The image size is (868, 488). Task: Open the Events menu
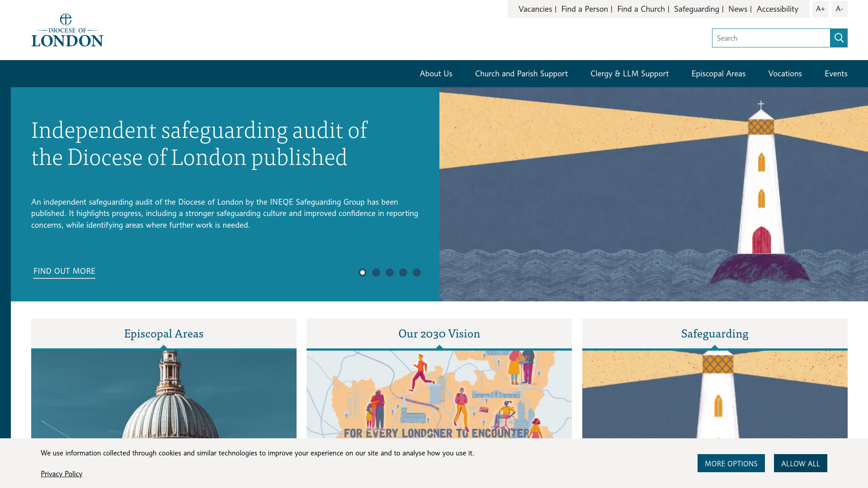836,74
